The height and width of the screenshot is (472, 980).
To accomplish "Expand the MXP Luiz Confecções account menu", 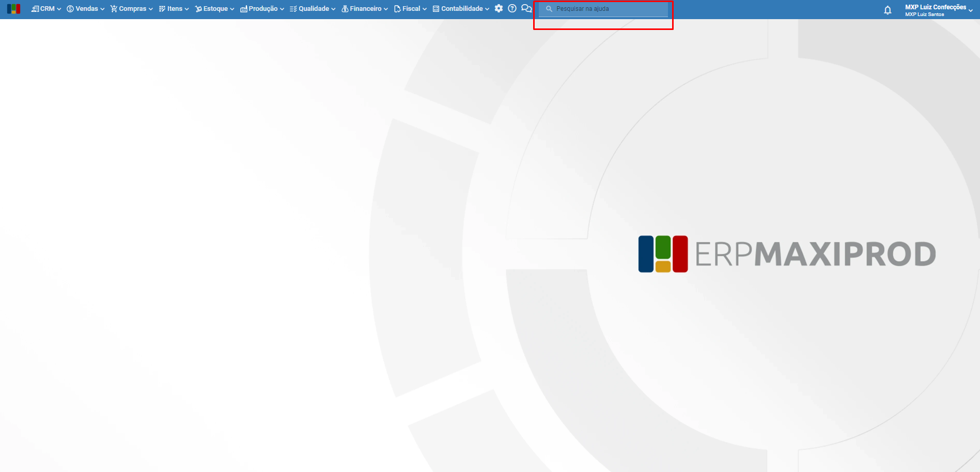I will (939, 10).
